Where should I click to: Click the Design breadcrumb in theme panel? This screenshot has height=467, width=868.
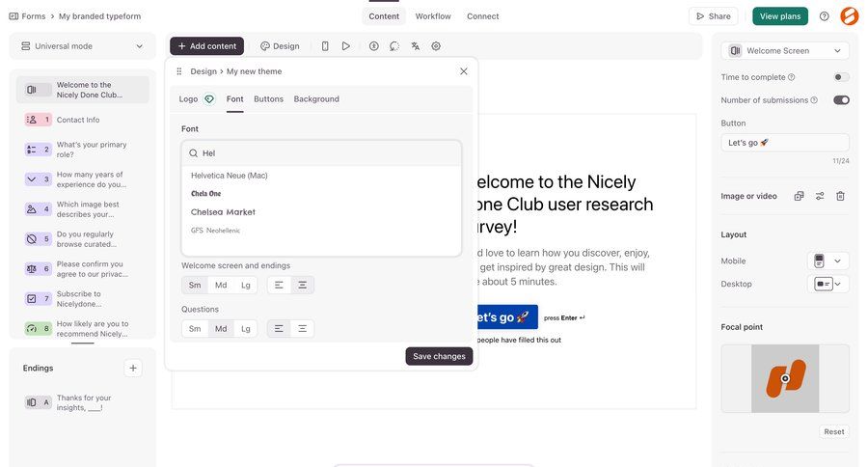[203, 71]
